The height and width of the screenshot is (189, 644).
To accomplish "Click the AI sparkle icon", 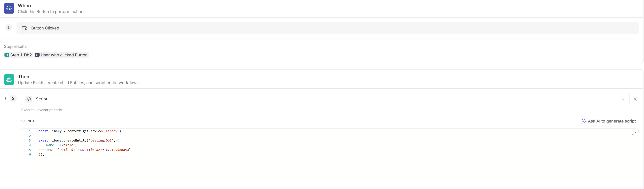I will point(584,121).
